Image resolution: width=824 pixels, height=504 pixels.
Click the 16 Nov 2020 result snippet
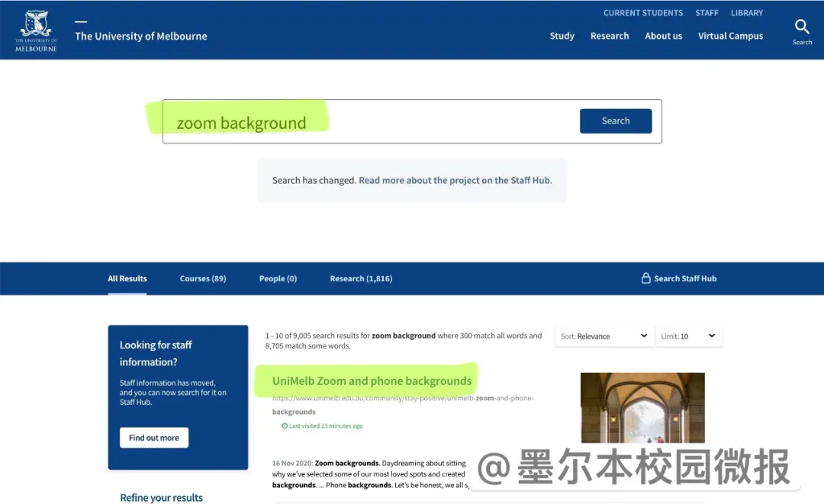click(x=369, y=474)
